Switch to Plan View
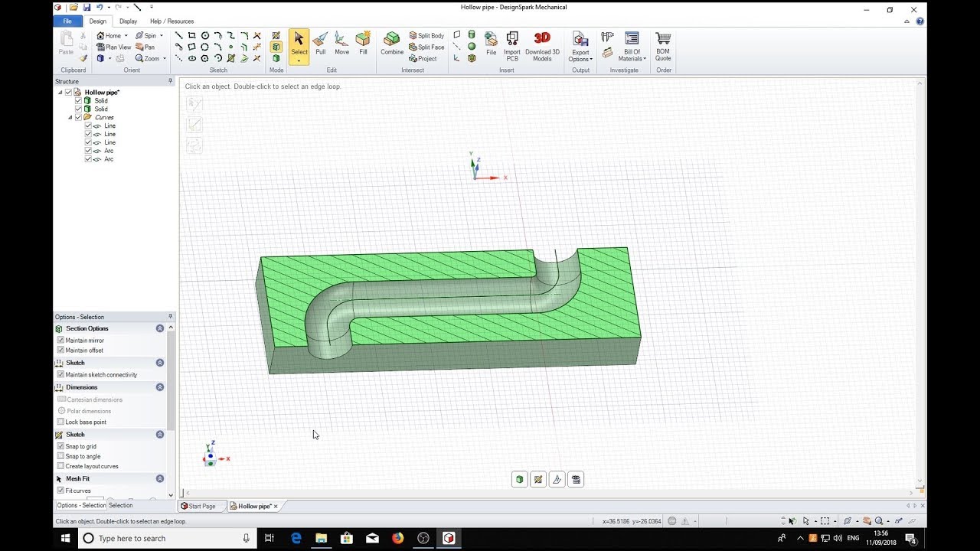Image resolution: width=980 pixels, height=551 pixels. click(114, 47)
